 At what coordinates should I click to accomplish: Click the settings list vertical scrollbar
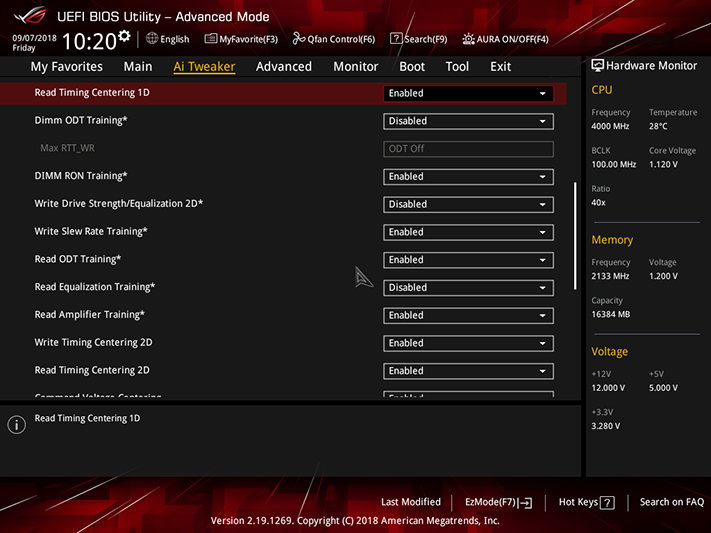coord(575,236)
